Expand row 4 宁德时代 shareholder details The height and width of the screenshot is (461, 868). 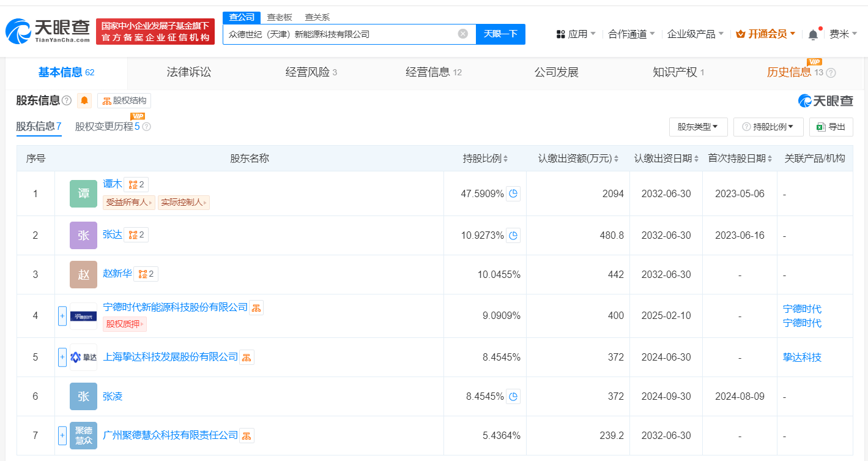pos(62,316)
